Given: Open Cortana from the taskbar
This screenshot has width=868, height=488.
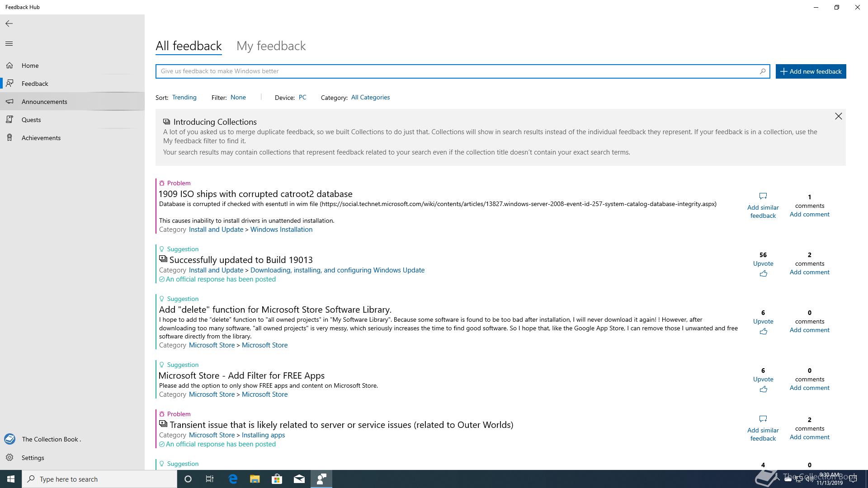Looking at the screenshot, I should pyautogui.click(x=188, y=479).
